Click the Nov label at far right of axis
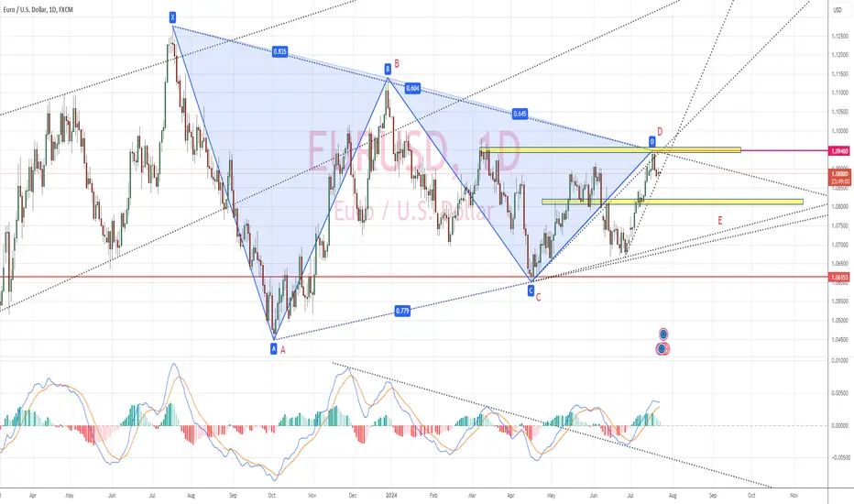This screenshot has height=504, width=854. tap(794, 496)
